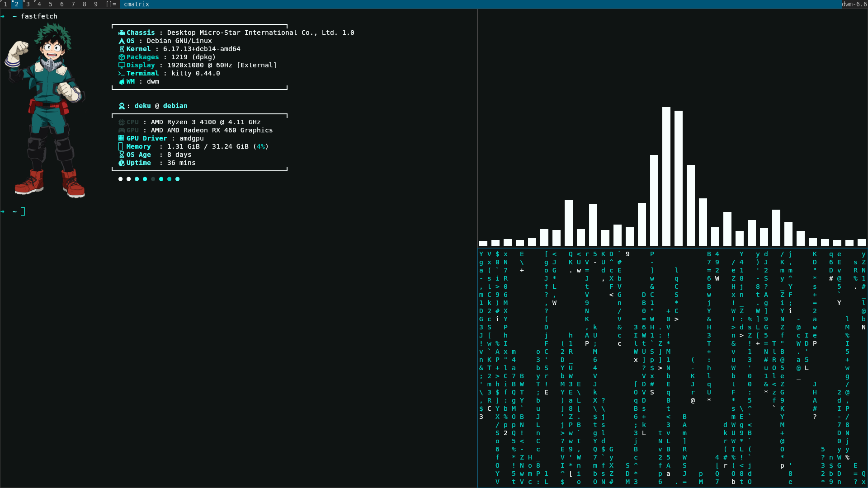Click the 'deku' username text
The height and width of the screenshot is (488, 868).
point(142,106)
